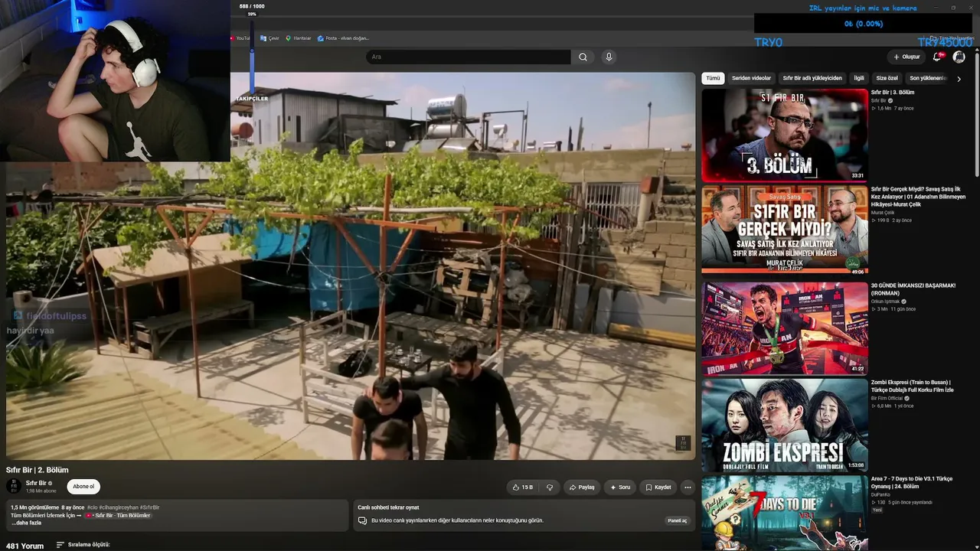Open Sıfır Bir Gerçek Miydi thumbnail
The image size is (980, 551).
(x=785, y=230)
